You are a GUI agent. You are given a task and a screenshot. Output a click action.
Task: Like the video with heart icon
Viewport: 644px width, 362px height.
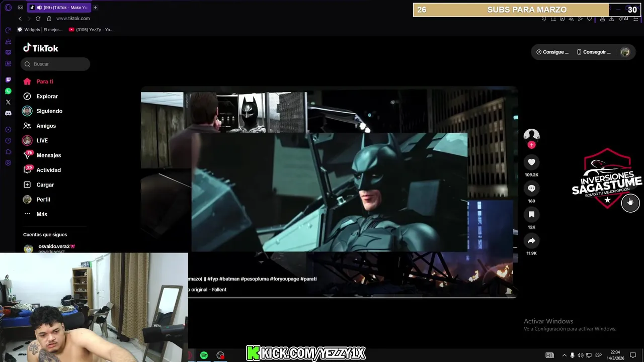tap(531, 162)
